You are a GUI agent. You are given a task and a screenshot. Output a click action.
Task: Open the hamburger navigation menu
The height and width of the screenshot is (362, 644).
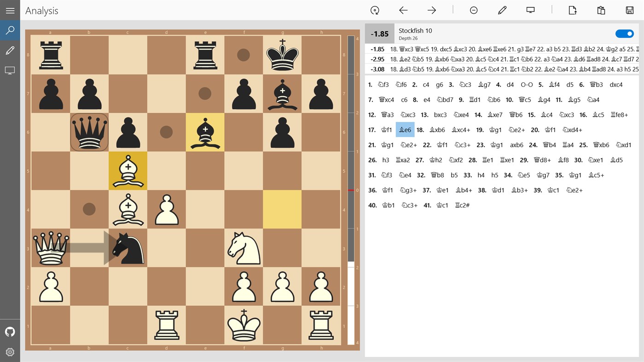point(10,10)
